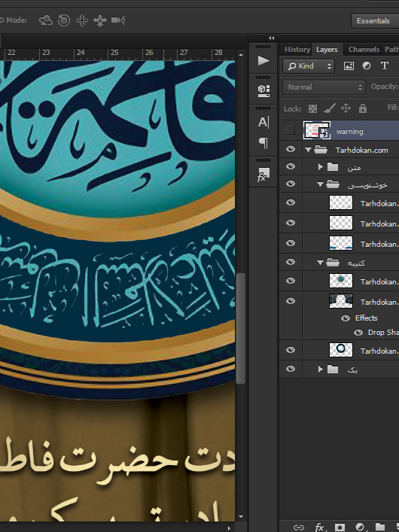Screen dimensions: 399x532
Task: Click the Fill label
Action: pos(392,108)
